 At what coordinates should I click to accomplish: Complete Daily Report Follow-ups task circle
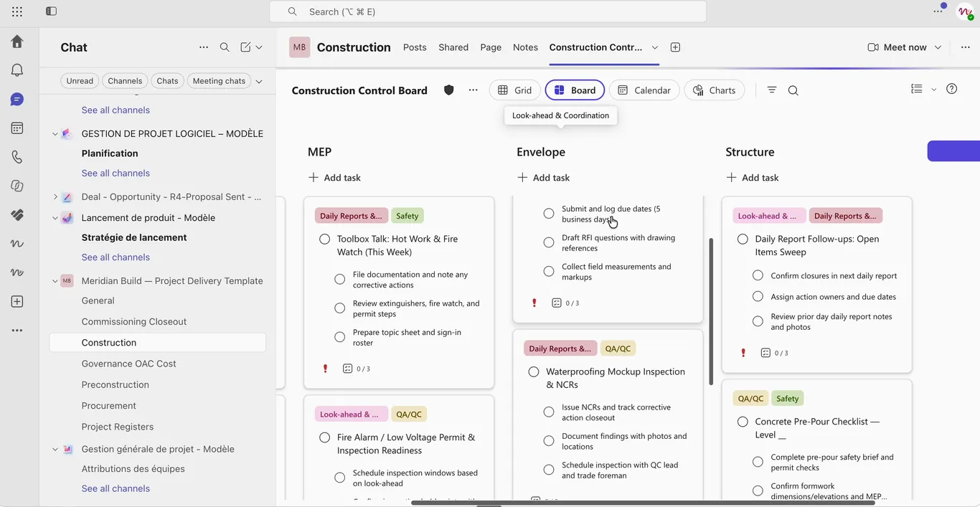click(743, 239)
